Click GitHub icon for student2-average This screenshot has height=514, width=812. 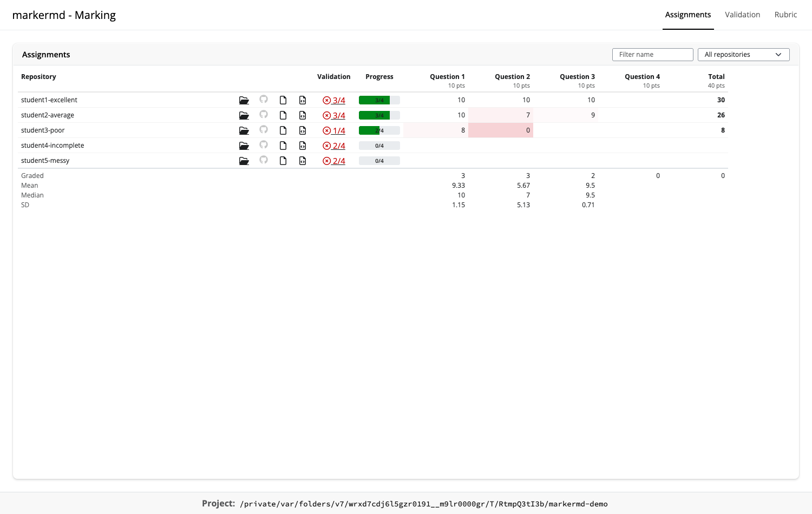(264, 115)
